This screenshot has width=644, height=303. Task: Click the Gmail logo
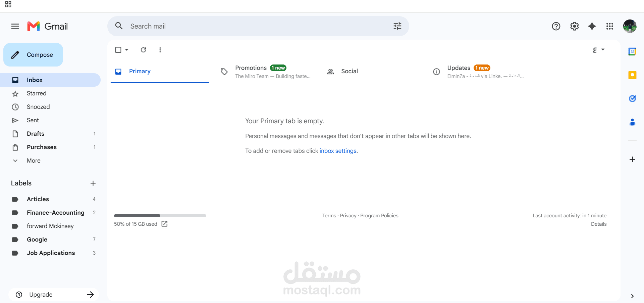click(47, 26)
